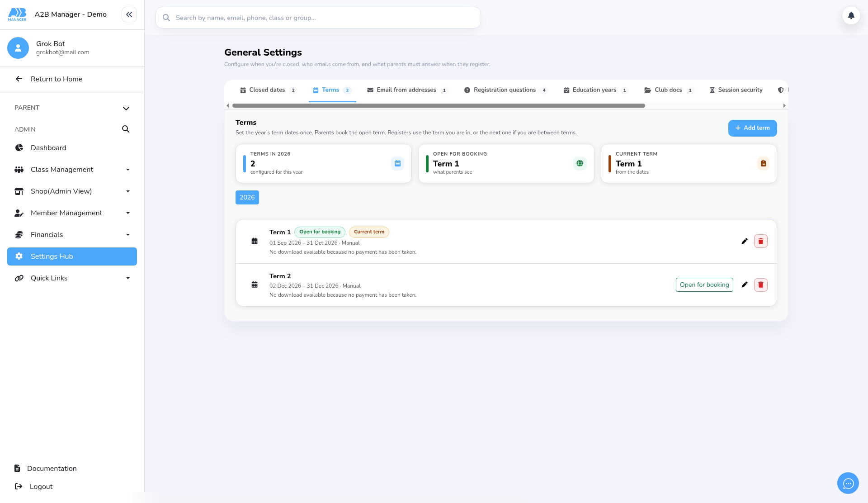Click the calendar icon in Terms in 2026 card
The width and height of the screenshot is (868, 503).
tap(397, 163)
